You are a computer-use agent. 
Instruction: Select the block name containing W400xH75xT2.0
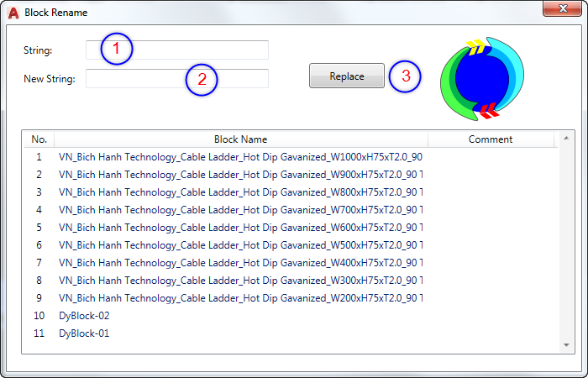click(240, 262)
